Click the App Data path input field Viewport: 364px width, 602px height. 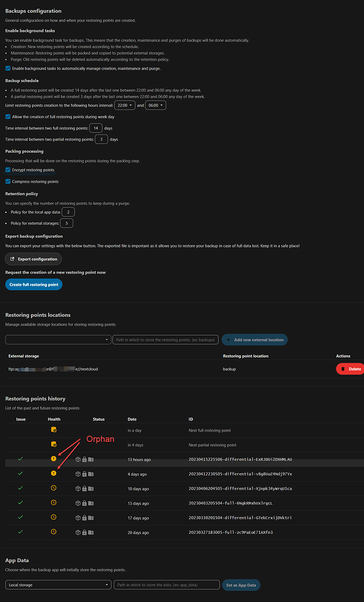coord(166,585)
